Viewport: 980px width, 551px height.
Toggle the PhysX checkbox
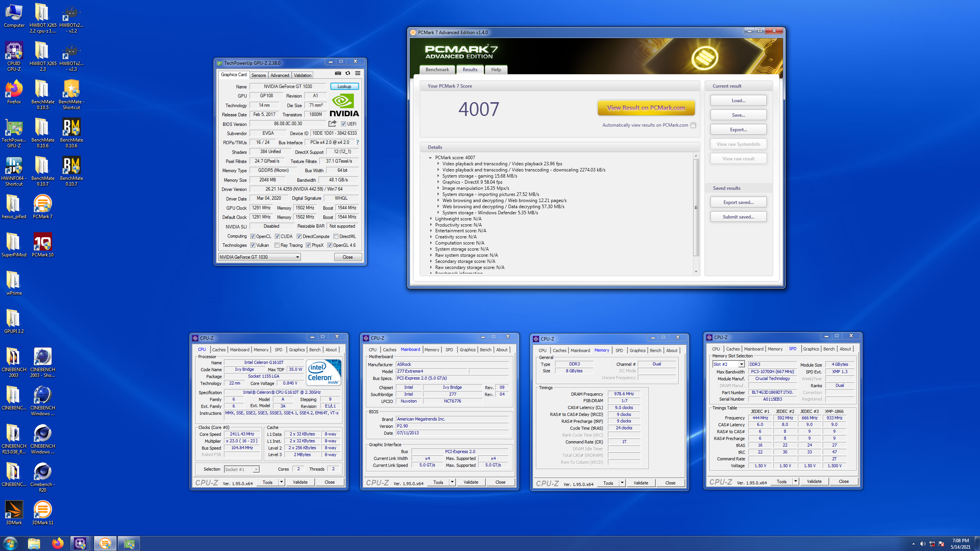tap(308, 245)
